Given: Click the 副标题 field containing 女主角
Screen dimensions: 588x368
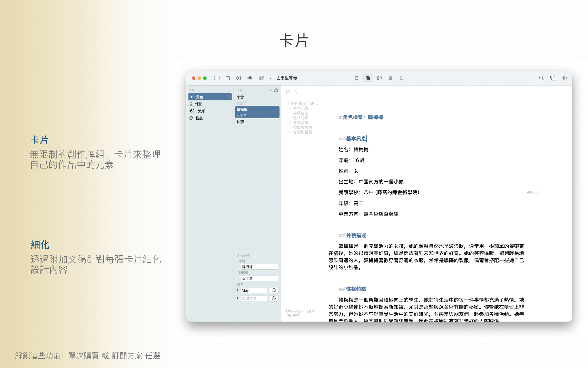Looking at the screenshot, I should [259, 278].
